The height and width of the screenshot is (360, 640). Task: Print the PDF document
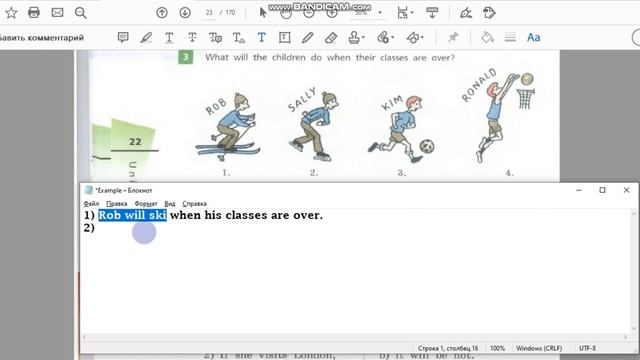tap(34, 13)
